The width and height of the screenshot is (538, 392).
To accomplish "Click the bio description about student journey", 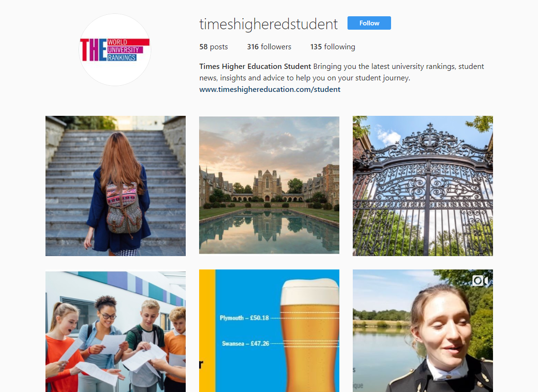I will click(341, 72).
